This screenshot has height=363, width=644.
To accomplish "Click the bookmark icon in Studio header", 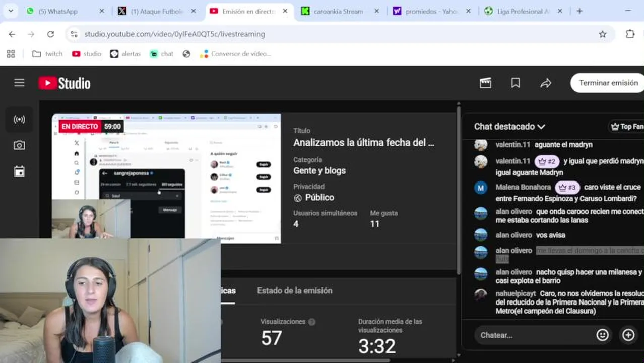I will point(516,83).
